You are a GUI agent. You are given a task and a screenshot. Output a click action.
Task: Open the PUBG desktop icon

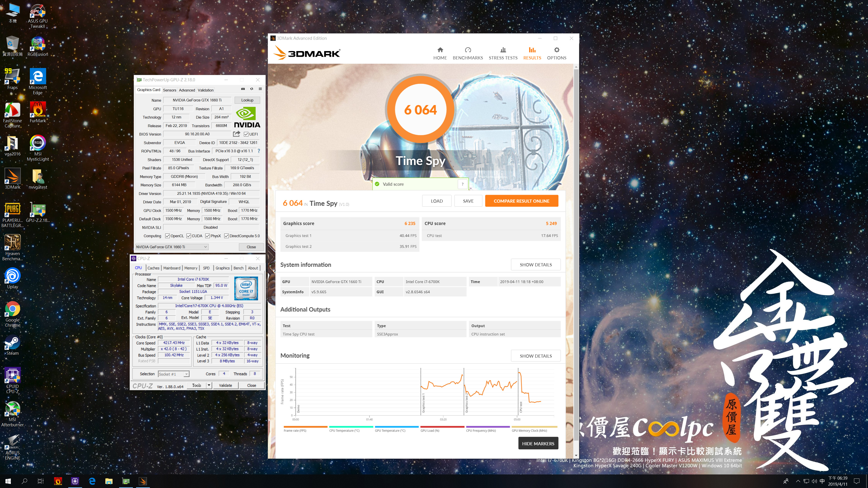(12, 215)
